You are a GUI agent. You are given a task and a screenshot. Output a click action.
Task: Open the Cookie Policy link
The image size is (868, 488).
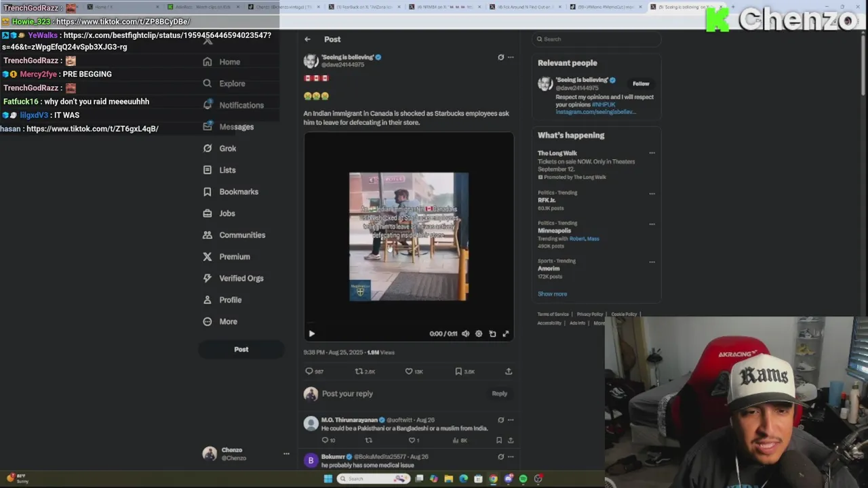click(x=624, y=314)
